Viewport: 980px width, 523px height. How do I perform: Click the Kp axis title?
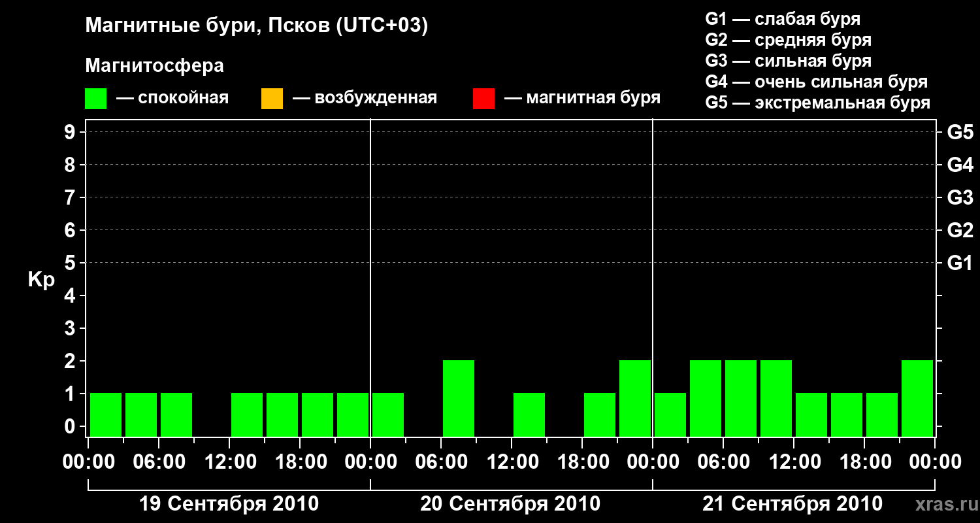point(41,280)
